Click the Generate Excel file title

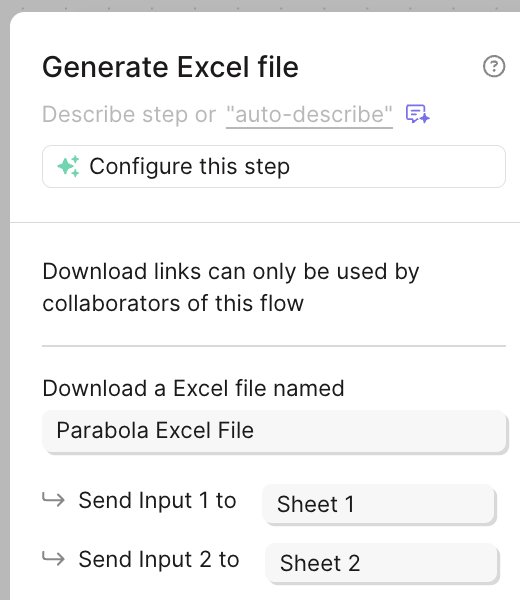[170, 67]
